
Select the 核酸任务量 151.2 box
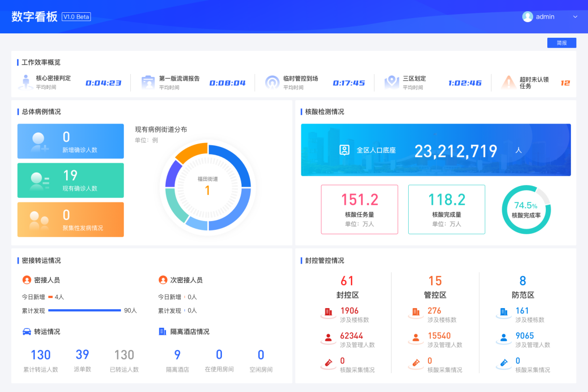coord(359,209)
